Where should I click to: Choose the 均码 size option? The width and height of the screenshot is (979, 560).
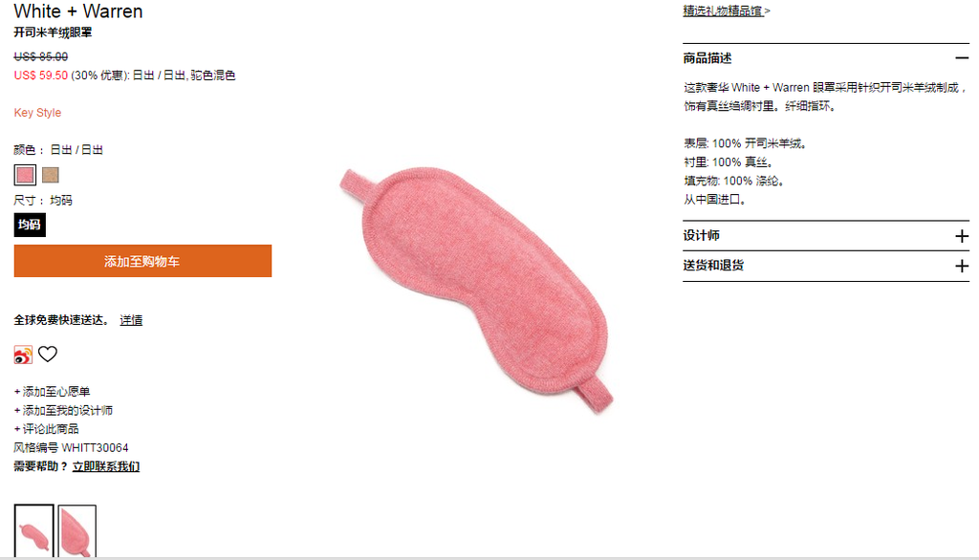tap(30, 225)
